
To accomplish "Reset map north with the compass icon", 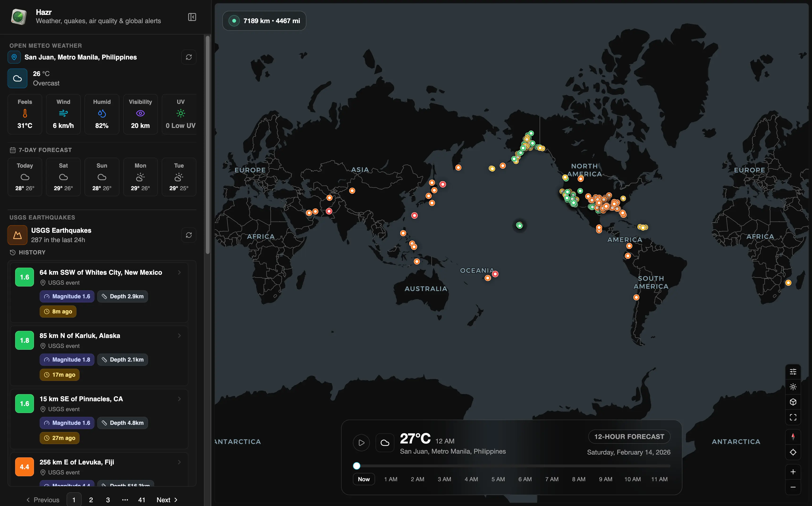I will click(x=793, y=437).
